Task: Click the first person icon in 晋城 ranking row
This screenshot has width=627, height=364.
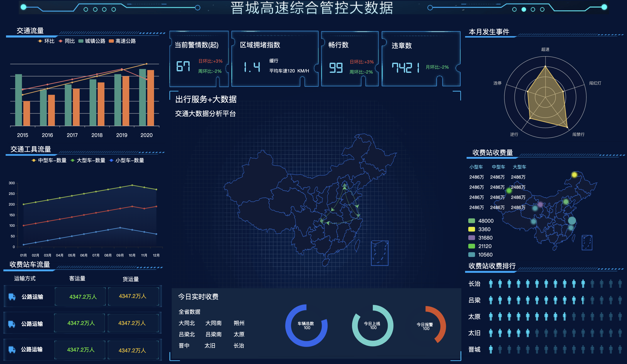Action: (x=491, y=349)
